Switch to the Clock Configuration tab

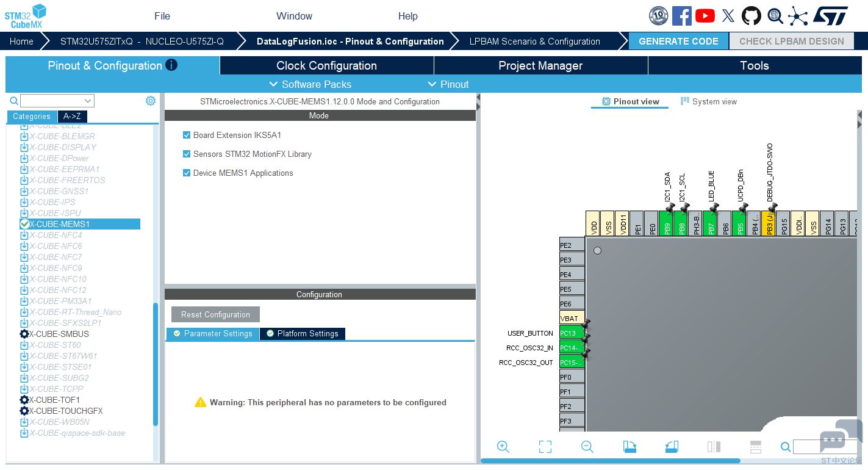326,65
